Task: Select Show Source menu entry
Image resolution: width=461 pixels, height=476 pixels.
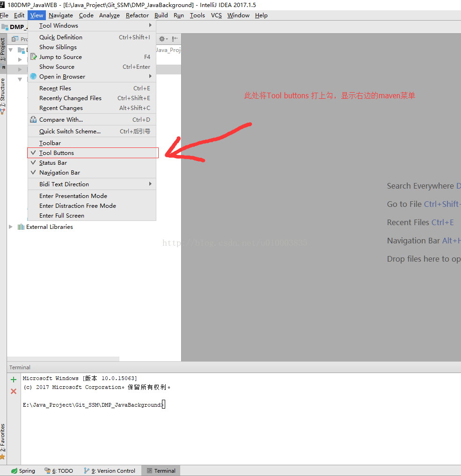Action: tap(92, 67)
